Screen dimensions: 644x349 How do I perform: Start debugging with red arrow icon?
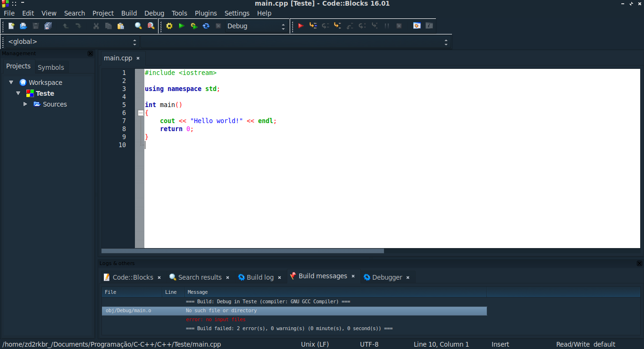click(301, 26)
